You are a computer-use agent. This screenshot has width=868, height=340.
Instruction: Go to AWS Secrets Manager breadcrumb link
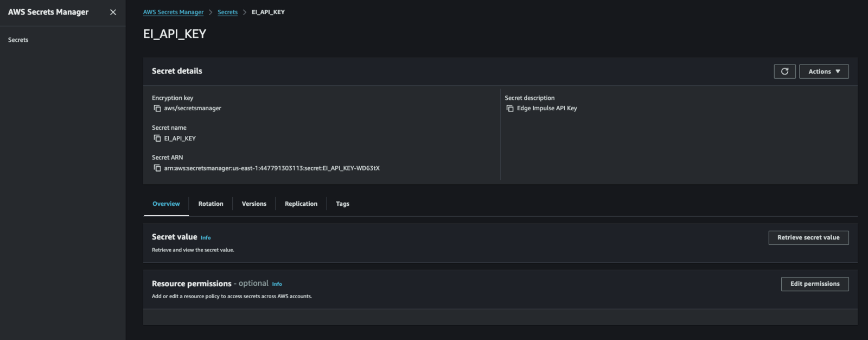173,12
